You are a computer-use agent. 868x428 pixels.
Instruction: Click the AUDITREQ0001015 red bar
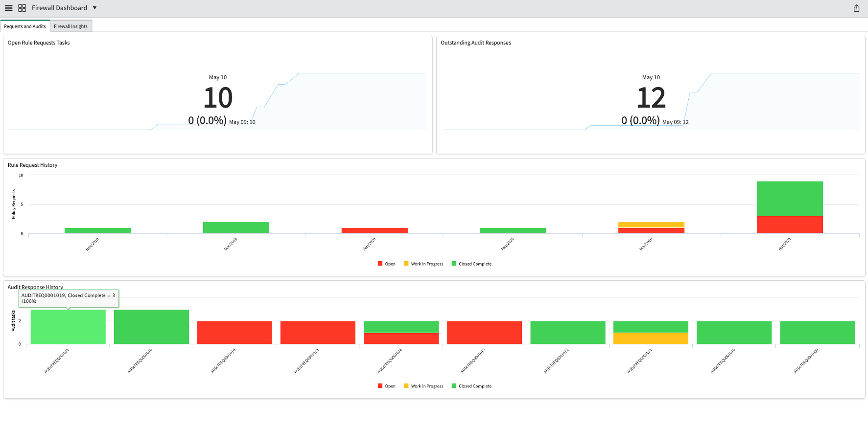click(x=318, y=333)
